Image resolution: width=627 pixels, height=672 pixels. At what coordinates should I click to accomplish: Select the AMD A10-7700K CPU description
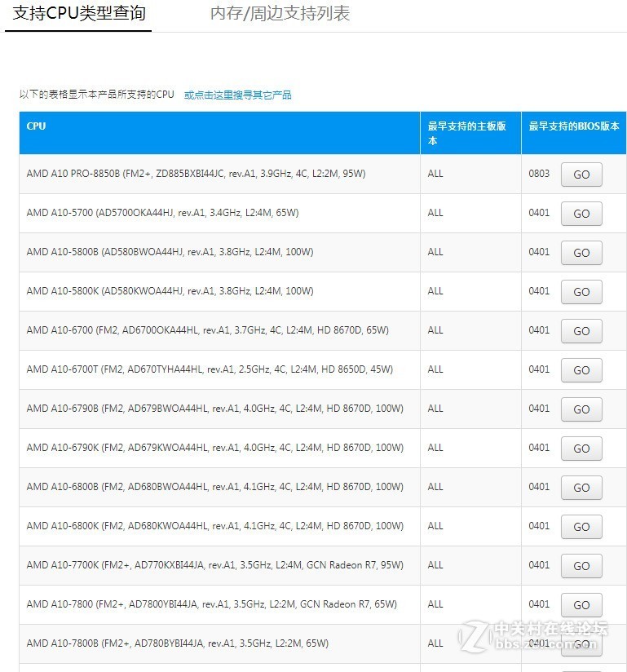(214, 565)
